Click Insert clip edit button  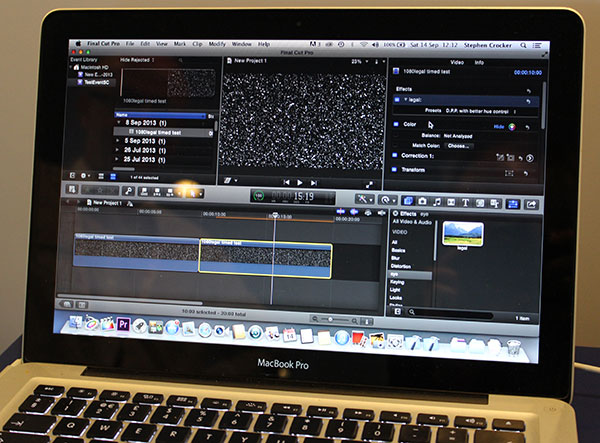pos(157,191)
